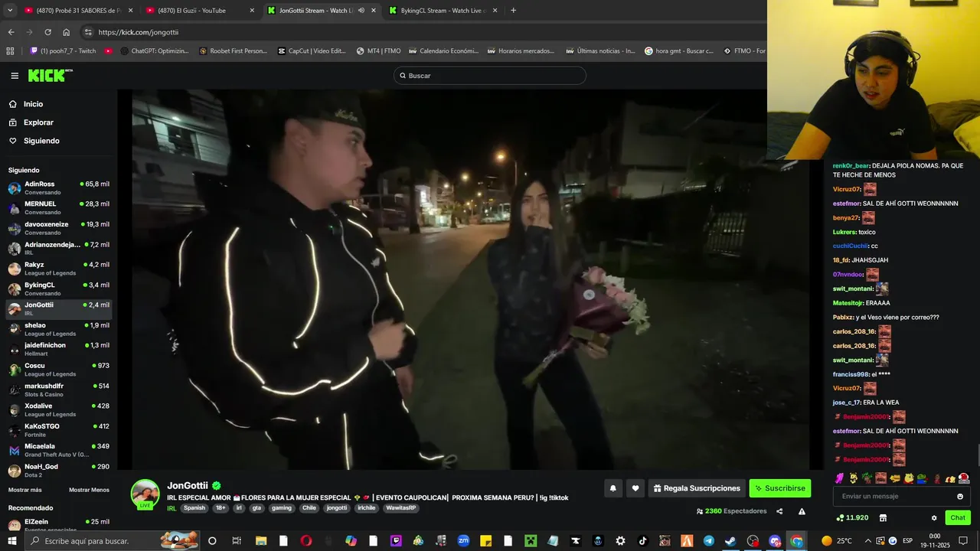980x551 pixels.
Task: Open pooh7_7 Twitch bookmark
Action: pyautogui.click(x=64, y=51)
